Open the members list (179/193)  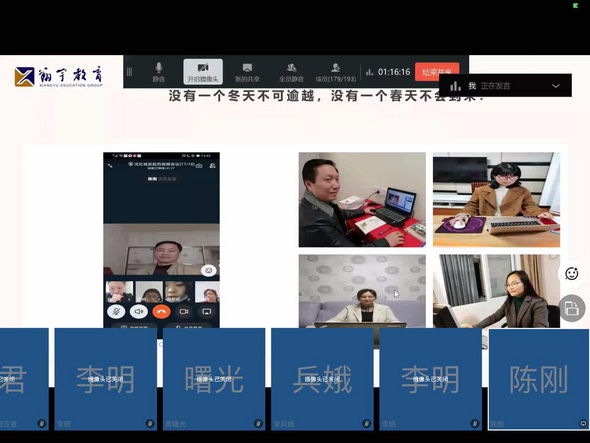point(336,72)
